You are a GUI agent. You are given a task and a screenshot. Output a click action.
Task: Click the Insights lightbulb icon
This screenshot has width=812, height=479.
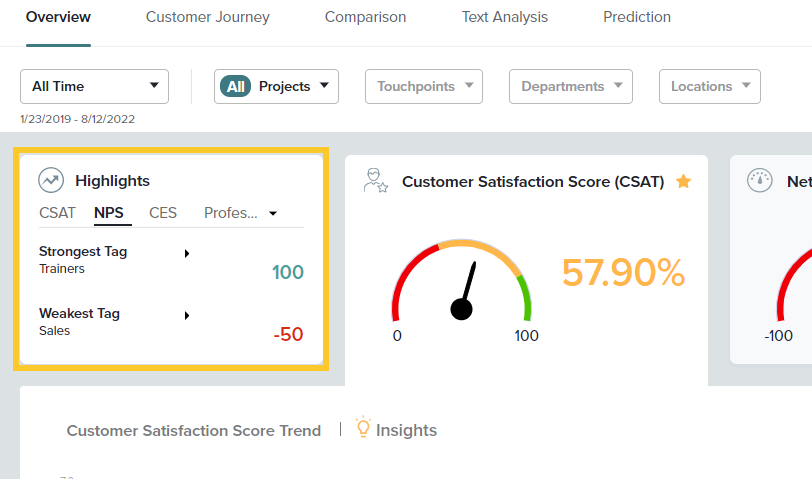point(364,429)
